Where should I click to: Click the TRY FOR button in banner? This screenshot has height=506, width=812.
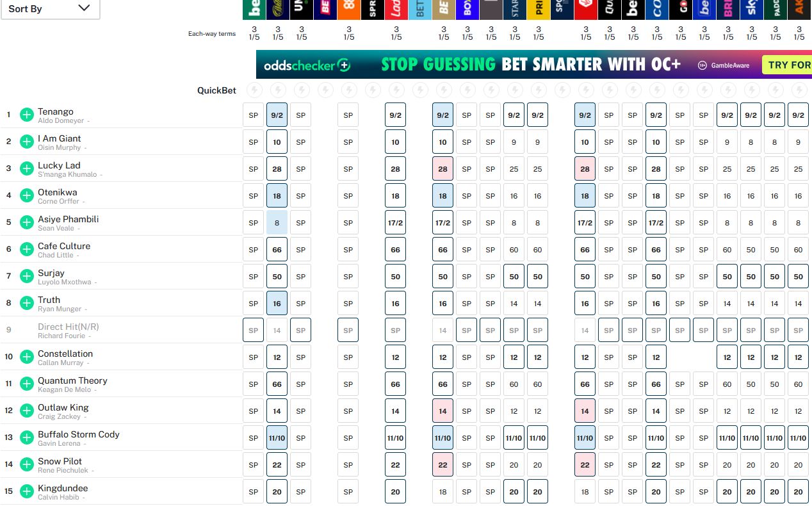click(787, 65)
